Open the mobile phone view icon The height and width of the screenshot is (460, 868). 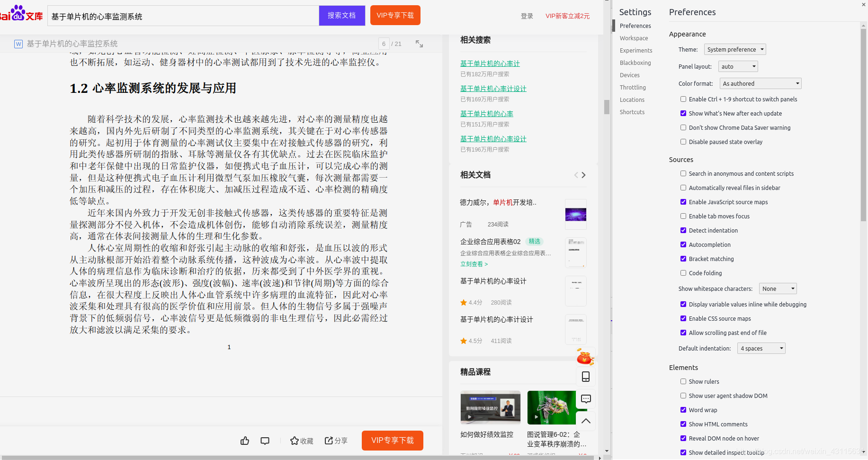586,377
